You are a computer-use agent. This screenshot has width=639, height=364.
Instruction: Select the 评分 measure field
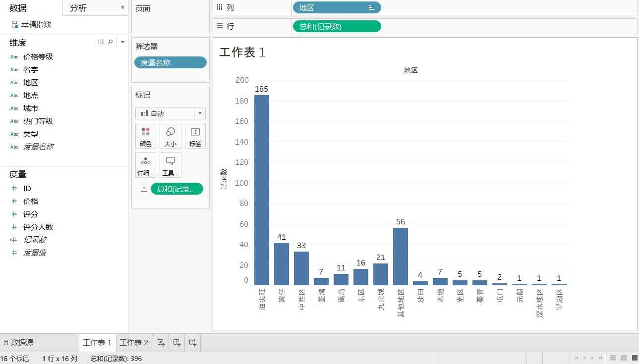(31, 214)
